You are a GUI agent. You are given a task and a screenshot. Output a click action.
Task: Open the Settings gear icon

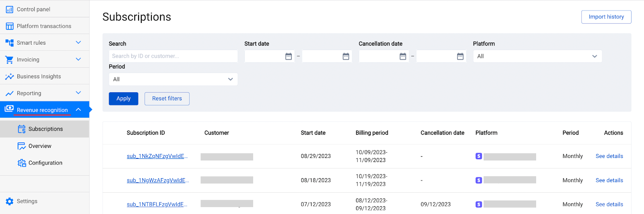[10, 202]
